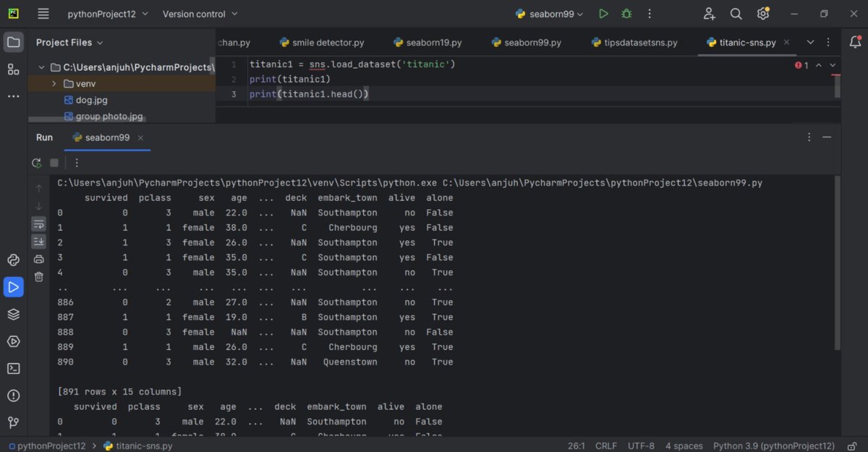The width and height of the screenshot is (868, 452).
Task: Hide the Run tool window
Action: (x=827, y=137)
